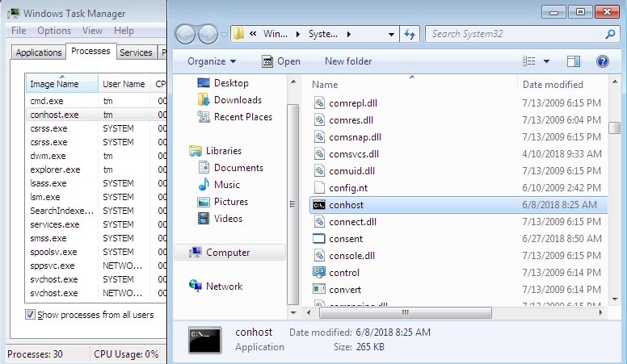
Task: Open the view options dropdown arrow
Action: [546, 61]
